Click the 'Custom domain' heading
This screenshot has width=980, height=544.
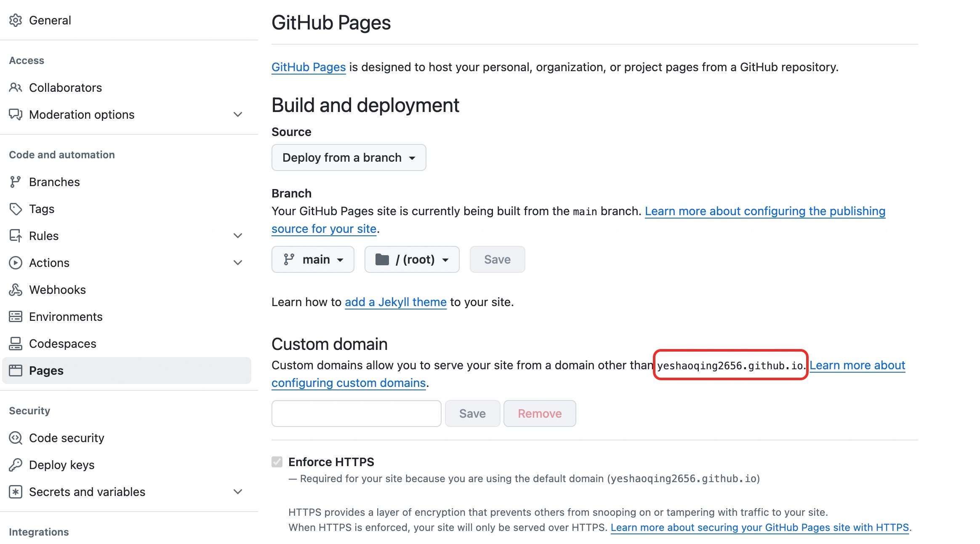pyautogui.click(x=329, y=344)
